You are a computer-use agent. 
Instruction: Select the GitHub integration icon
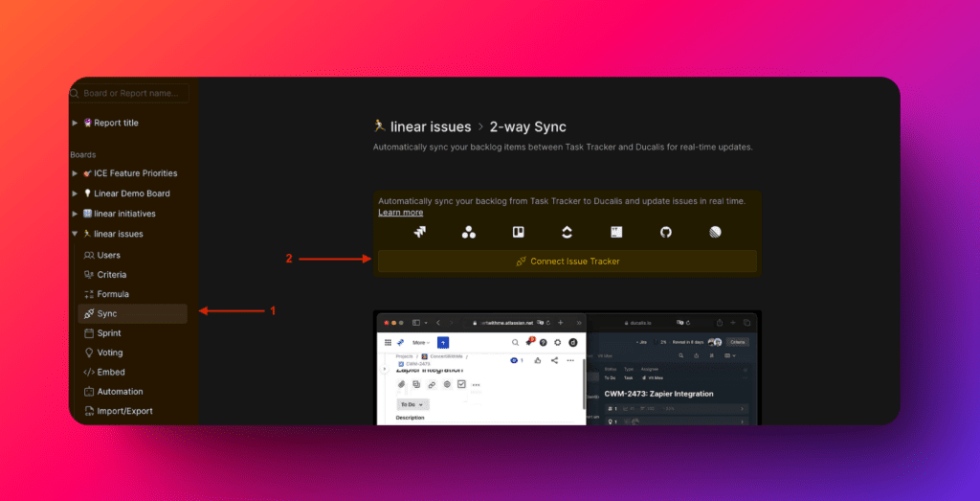coord(666,233)
